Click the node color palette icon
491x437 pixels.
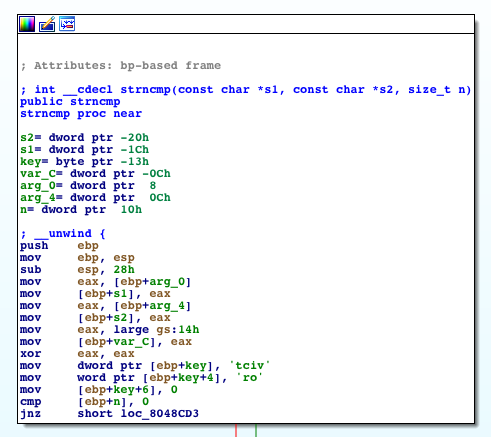(x=27, y=24)
